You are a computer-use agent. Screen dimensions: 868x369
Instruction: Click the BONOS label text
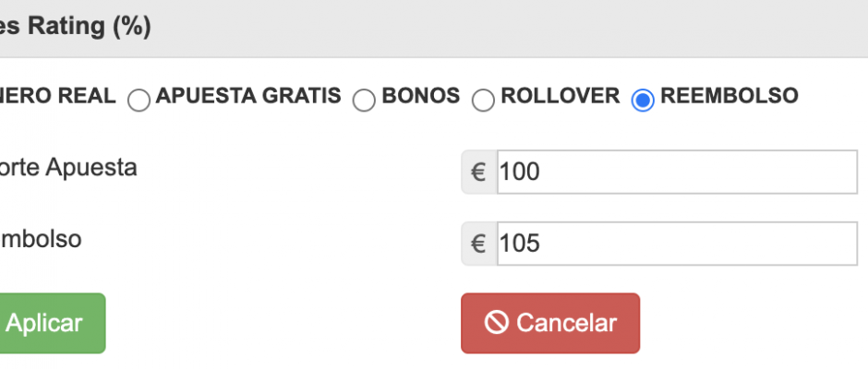pyautogui.click(x=421, y=96)
